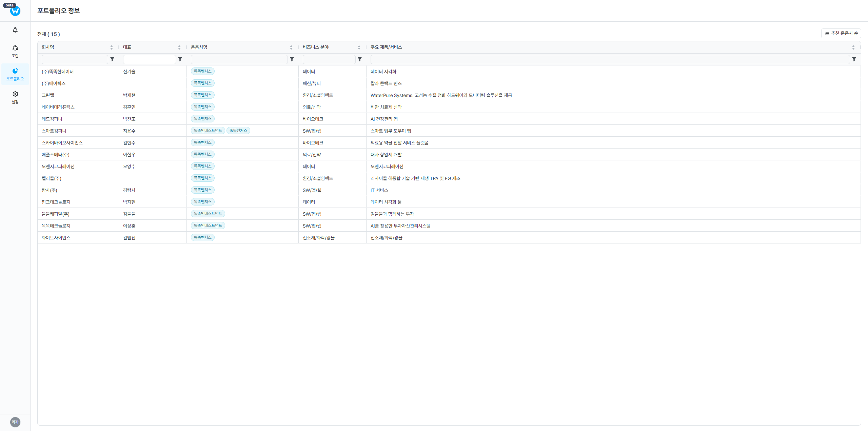Screen dimensions: 868x431
Task: Open filter icon for 운용사명 column
Action: 292,59
